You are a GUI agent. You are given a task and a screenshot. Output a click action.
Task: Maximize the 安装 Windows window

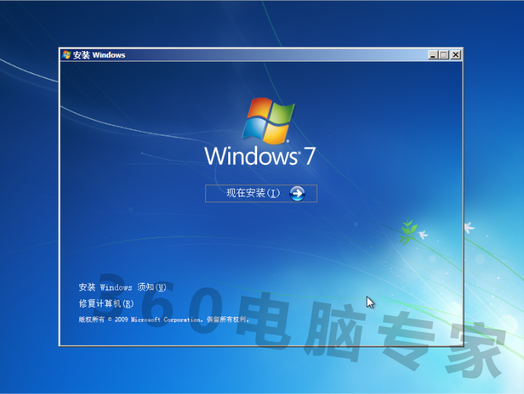[444, 55]
